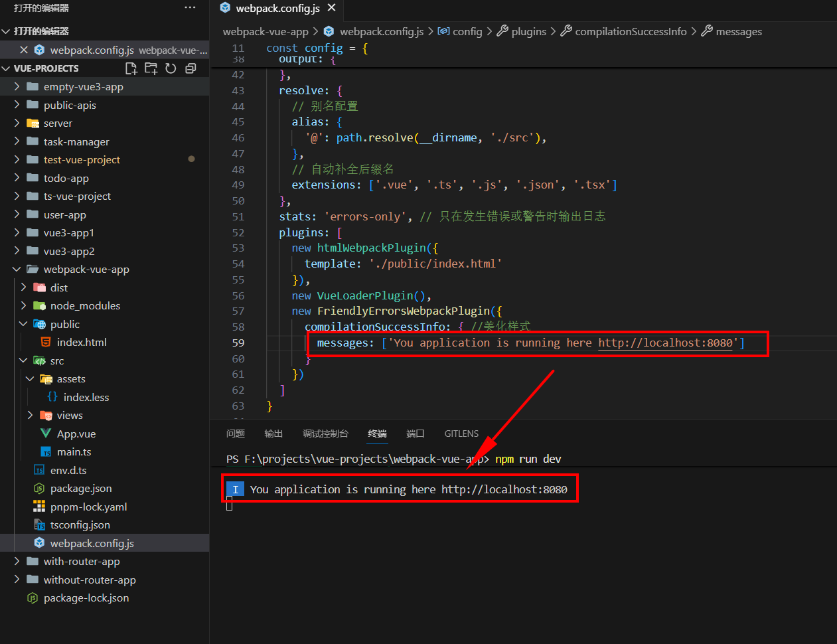The image size is (837, 644).
Task: Click the 'npm run dev' terminal command
Action: 528,459
